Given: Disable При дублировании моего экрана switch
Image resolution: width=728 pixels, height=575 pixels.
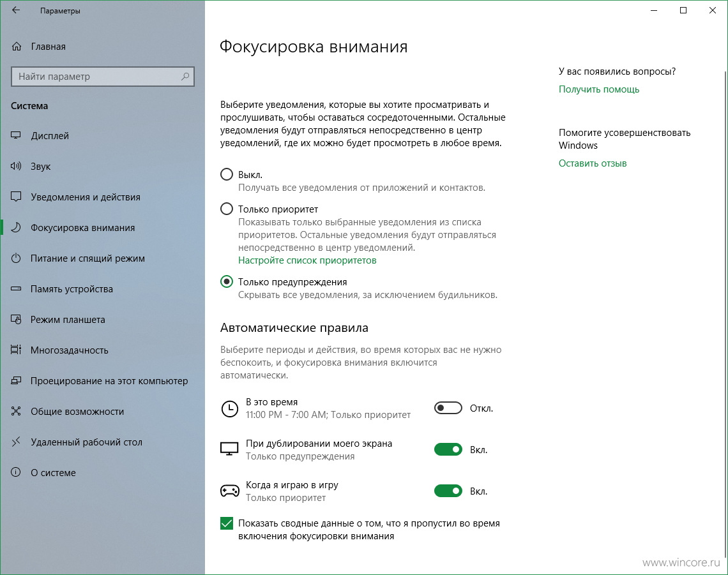Looking at the screenshot, I should coord(448,450).
